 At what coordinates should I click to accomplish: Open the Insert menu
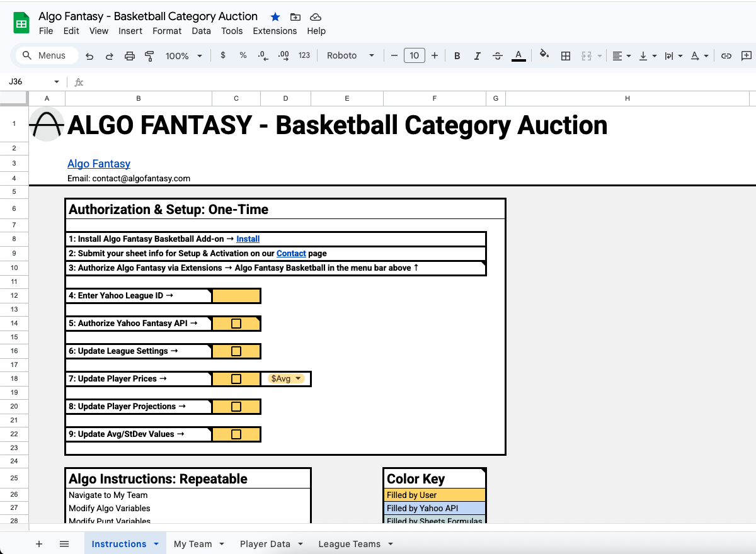coord(130,31)
